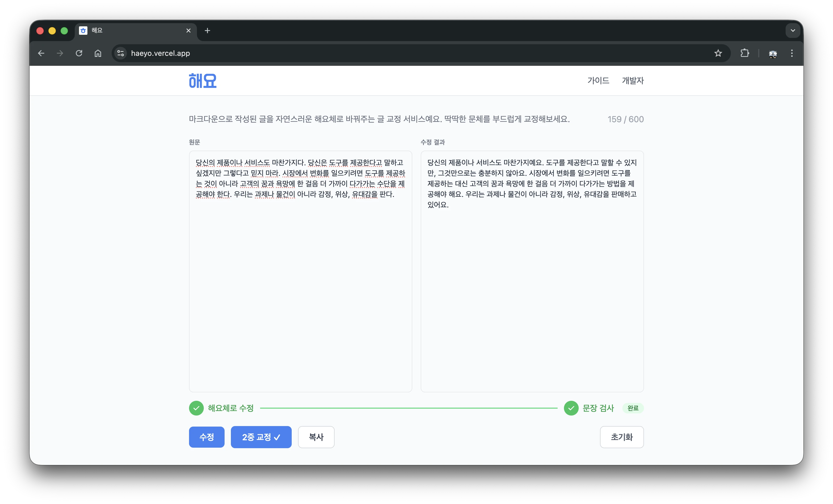Open the browser extensions menu
Image resolution: width=833 pixels, height=504 pixels.
tap(745, 53)
